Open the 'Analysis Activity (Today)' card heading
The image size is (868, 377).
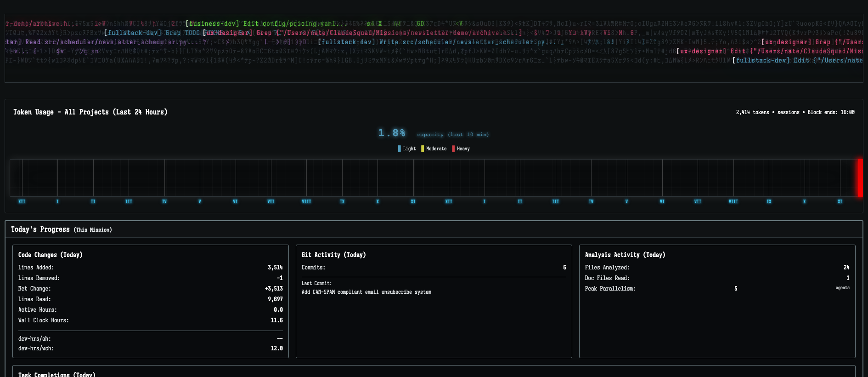tap(625, 255)
